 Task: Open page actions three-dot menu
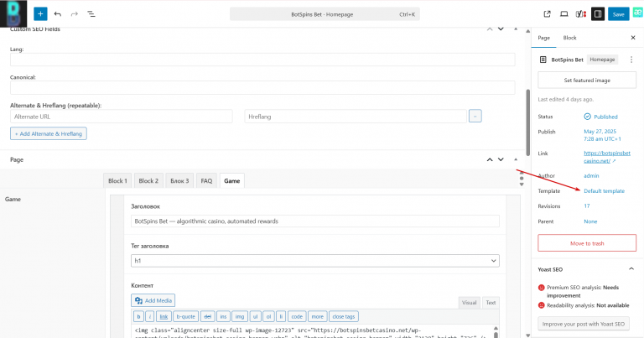tap(631, 60)
